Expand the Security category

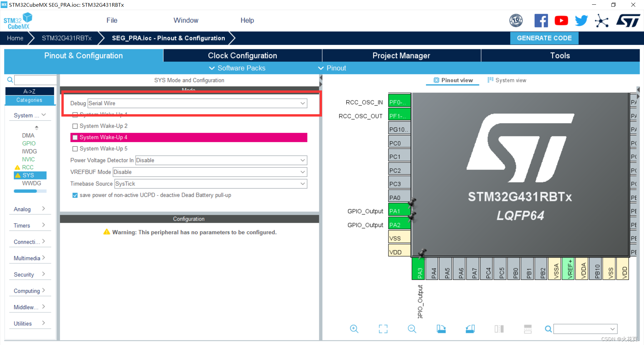[30, 274]
